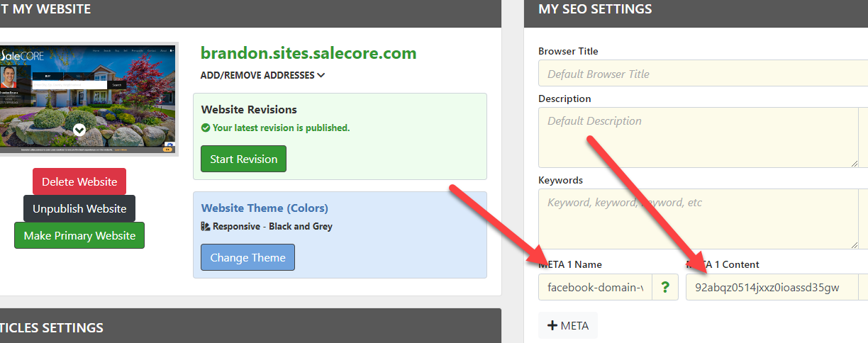Click the + META add button
The image size is (868, 343).
pyautogui.click(x=568, y=325)
